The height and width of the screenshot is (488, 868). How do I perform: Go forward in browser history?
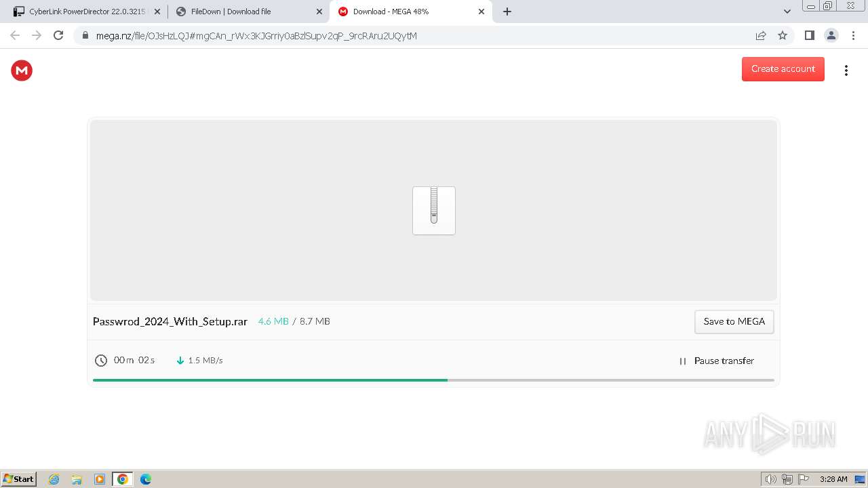click(37, 35)
